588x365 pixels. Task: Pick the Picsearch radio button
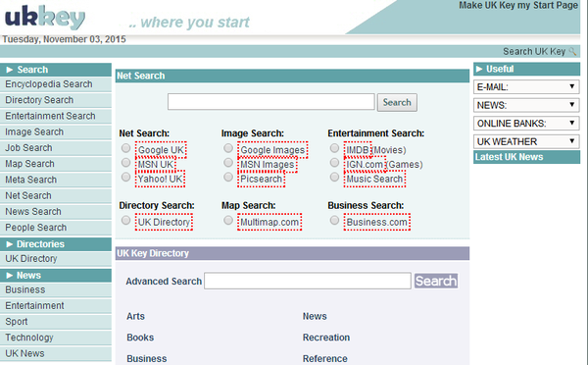[x=228, y=177]
